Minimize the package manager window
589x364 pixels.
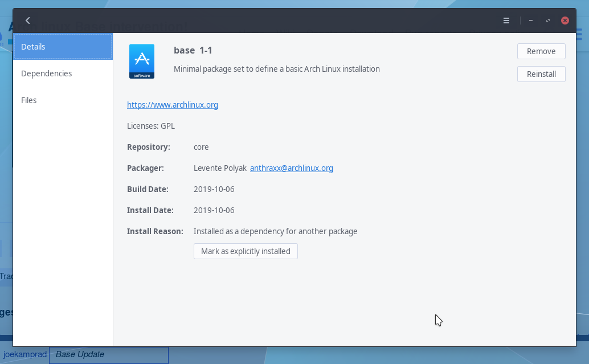pos(531,21)
